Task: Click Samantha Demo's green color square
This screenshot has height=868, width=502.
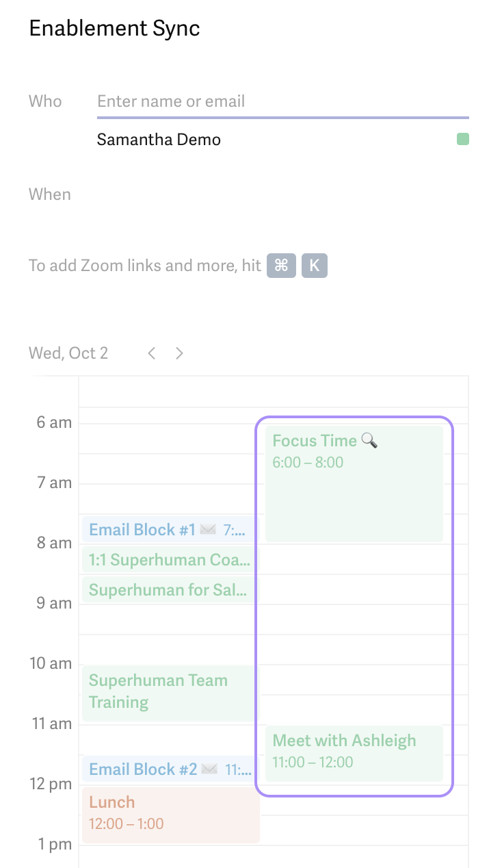Action: tap(463, 140)
